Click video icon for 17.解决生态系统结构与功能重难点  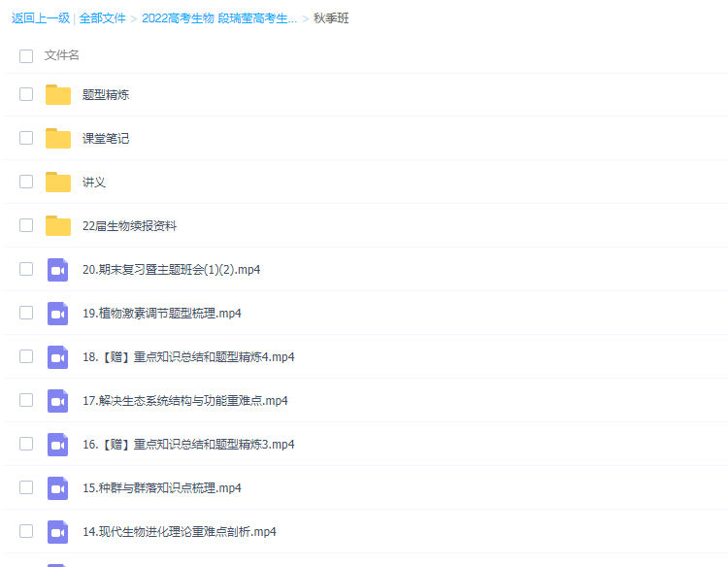58,401
